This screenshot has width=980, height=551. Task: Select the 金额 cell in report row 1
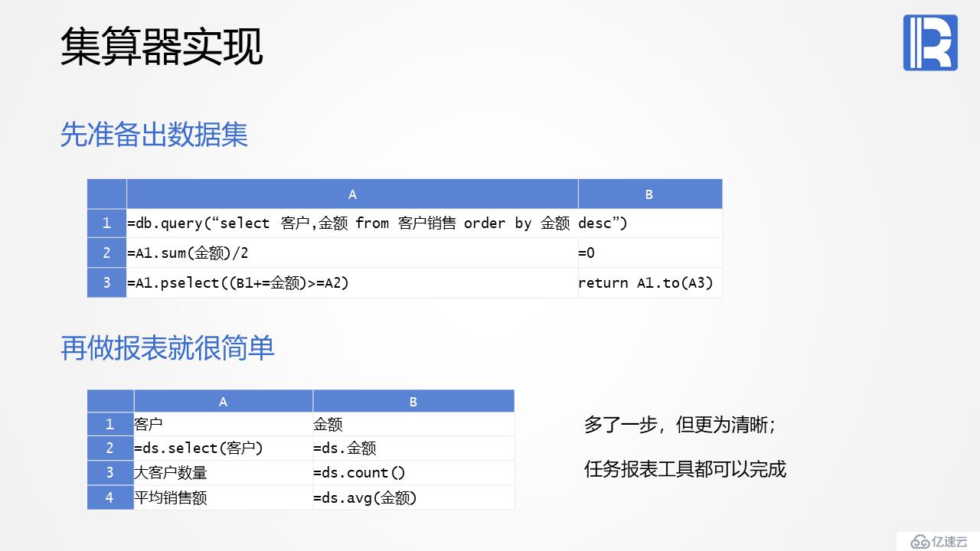tap(413, 425)
